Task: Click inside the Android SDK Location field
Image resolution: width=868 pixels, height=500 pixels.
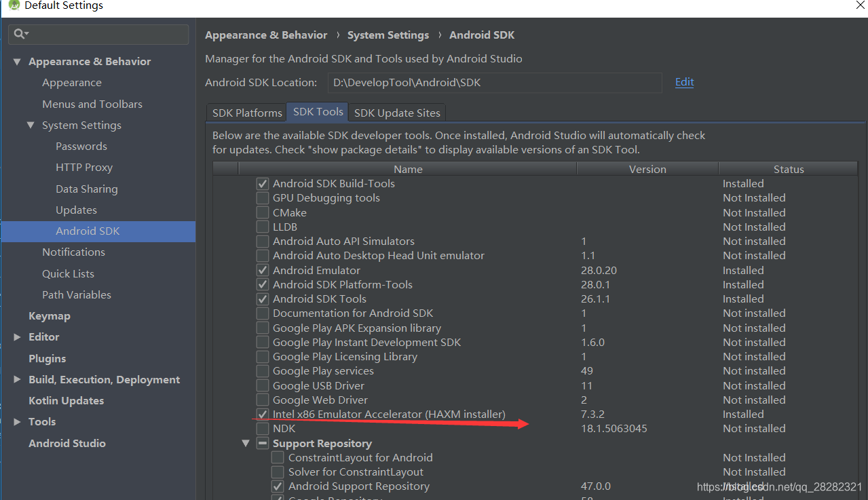Action: point(494,82)
